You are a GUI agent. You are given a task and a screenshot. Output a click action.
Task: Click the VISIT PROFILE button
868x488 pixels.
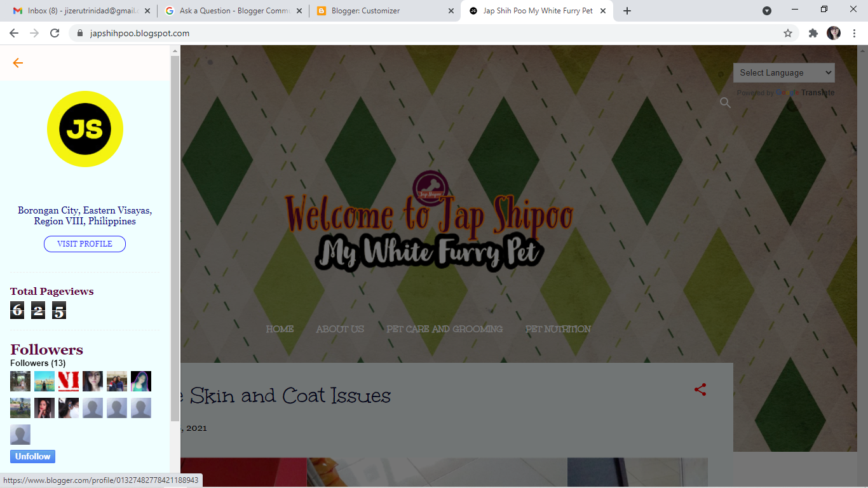pos(85,244)
